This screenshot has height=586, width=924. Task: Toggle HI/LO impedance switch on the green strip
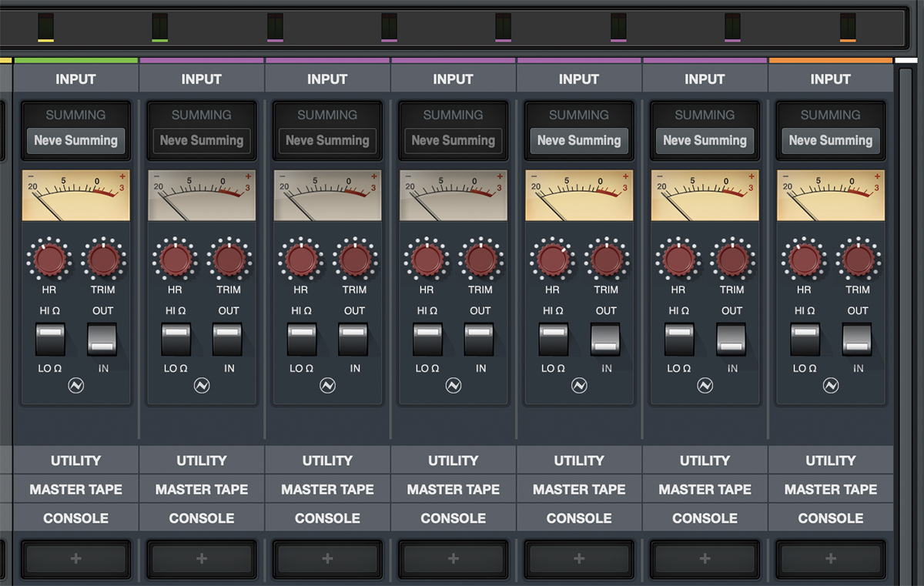[x=50, y=340]
